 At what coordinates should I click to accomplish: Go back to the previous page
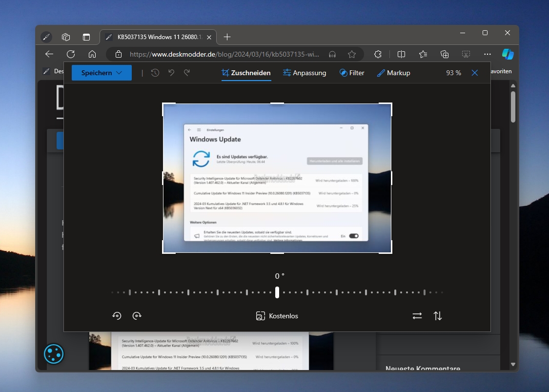(x=49, y=54)
